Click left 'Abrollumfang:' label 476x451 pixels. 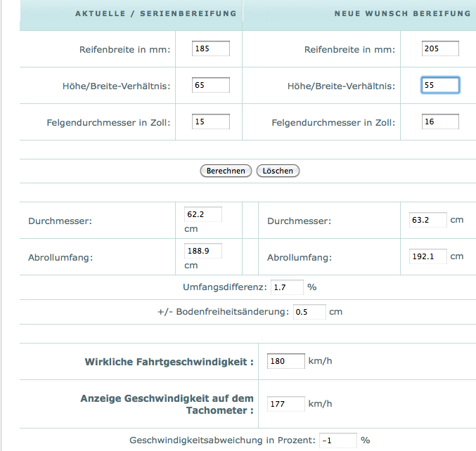coord(60,258)
